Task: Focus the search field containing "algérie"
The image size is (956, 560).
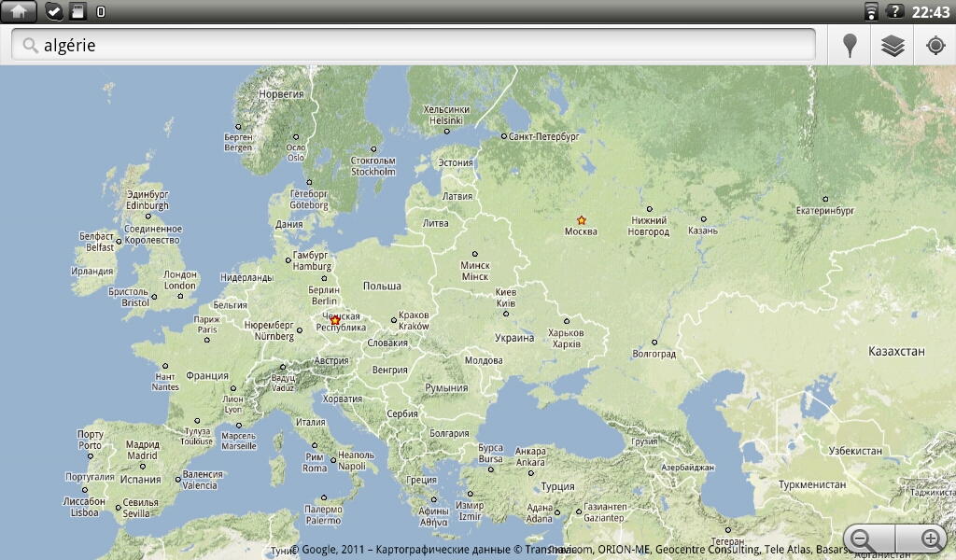Action: click(x=414, y=45)
